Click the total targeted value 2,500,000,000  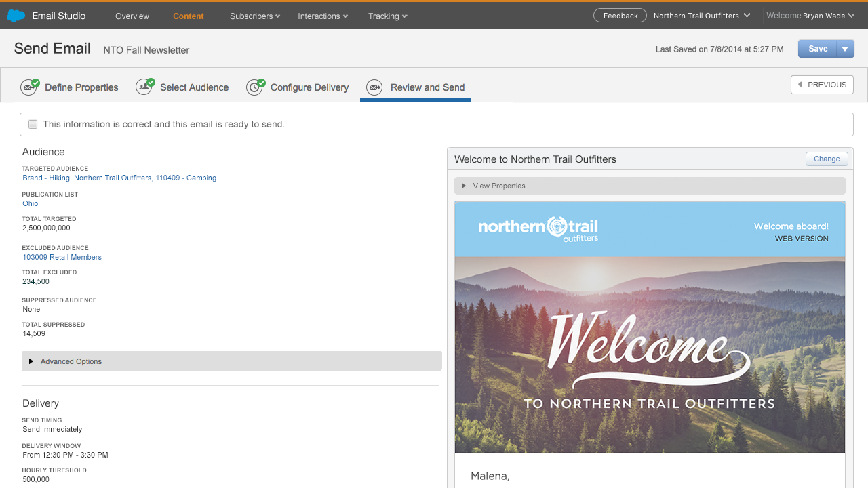(x=46, y=228)
